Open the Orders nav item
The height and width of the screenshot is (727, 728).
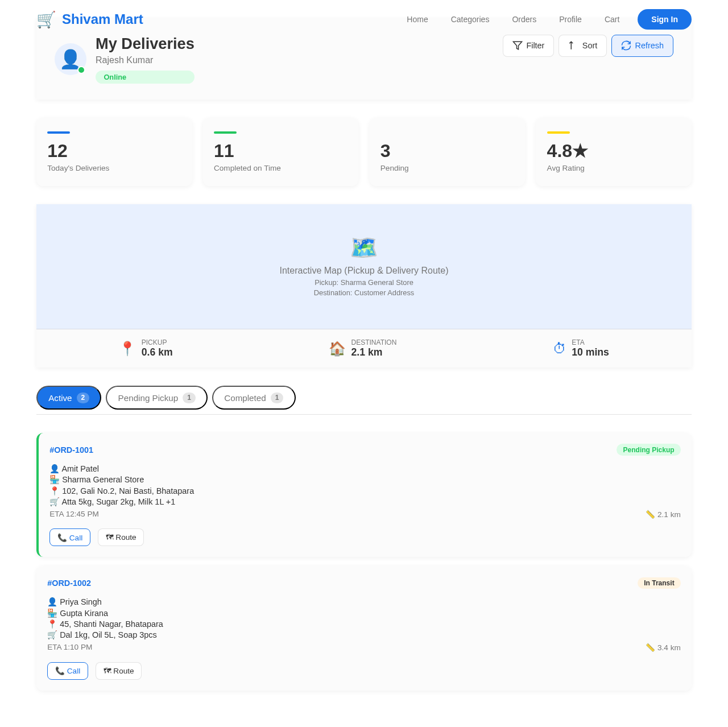524,19
